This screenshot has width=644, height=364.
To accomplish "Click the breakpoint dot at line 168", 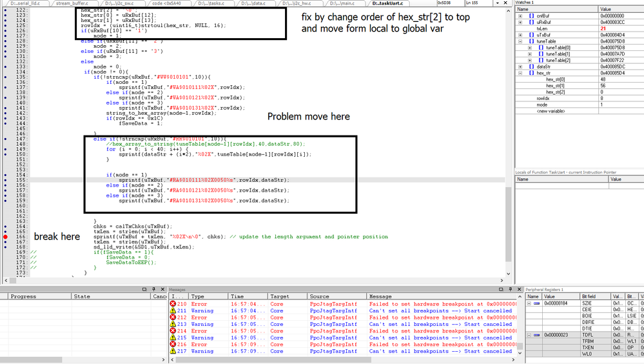I will pyautogui.click(x=5, y=247).
